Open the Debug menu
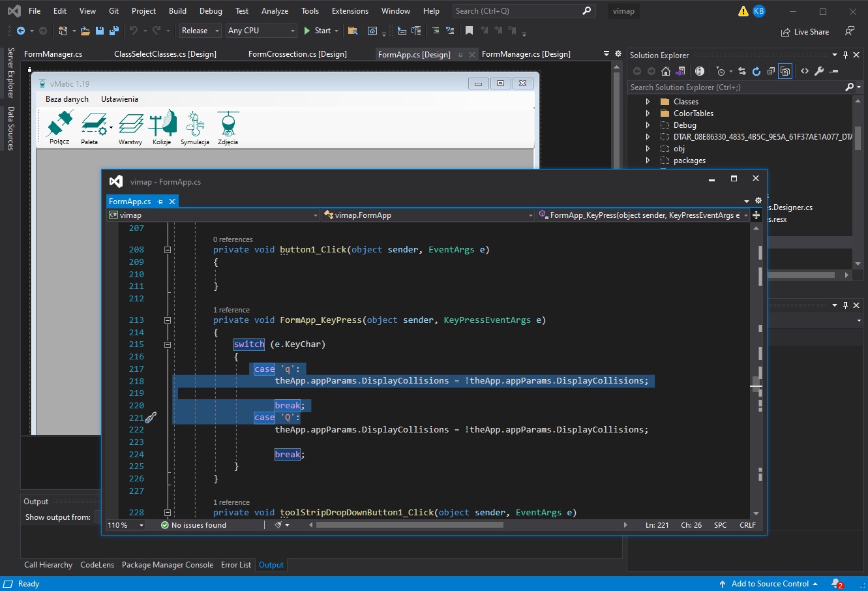The width and height of the screenshot is (868, 591). click(x=211, y=11)
